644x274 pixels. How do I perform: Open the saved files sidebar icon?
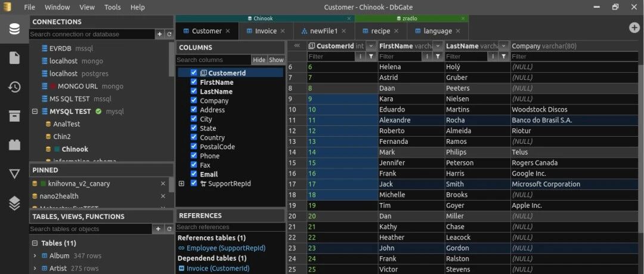pyautogui.click(x=14, y=58)
